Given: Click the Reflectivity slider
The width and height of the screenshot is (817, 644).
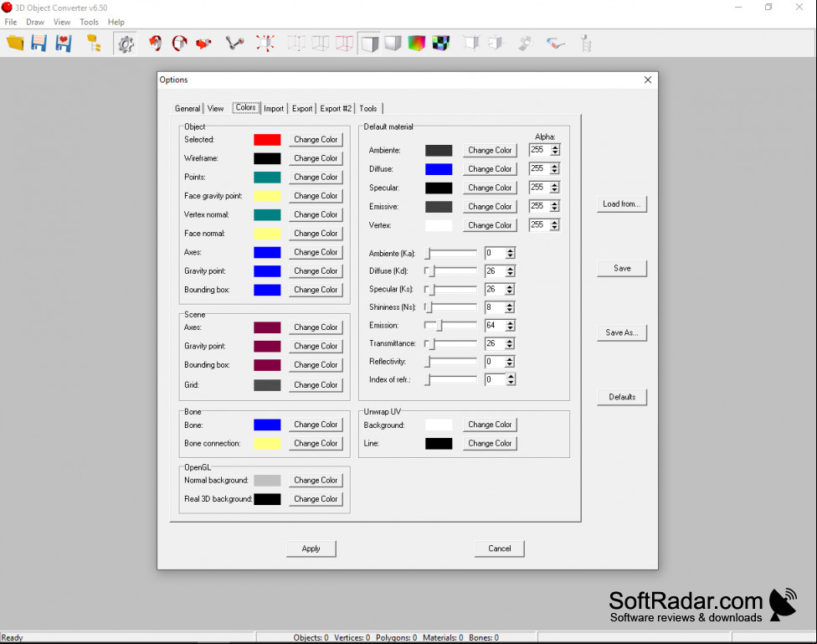Looking at the screenshot, I should click(x=450, y=362).
